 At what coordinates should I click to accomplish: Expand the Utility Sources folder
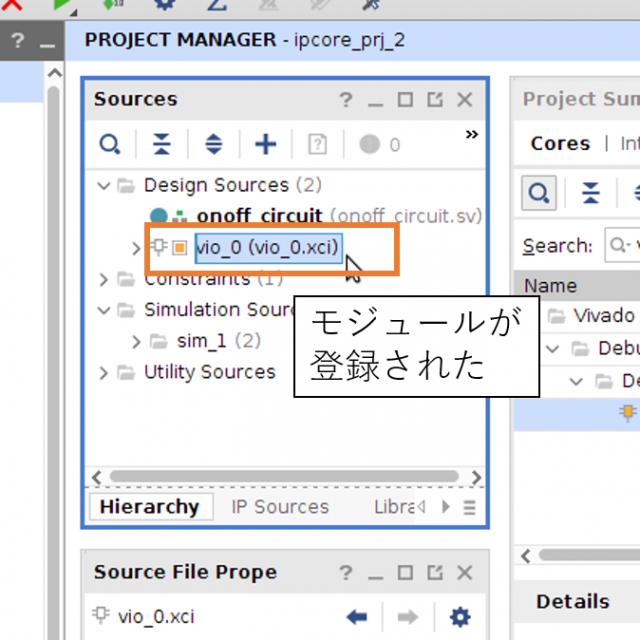pyautogui.click(x=104, y=372)
